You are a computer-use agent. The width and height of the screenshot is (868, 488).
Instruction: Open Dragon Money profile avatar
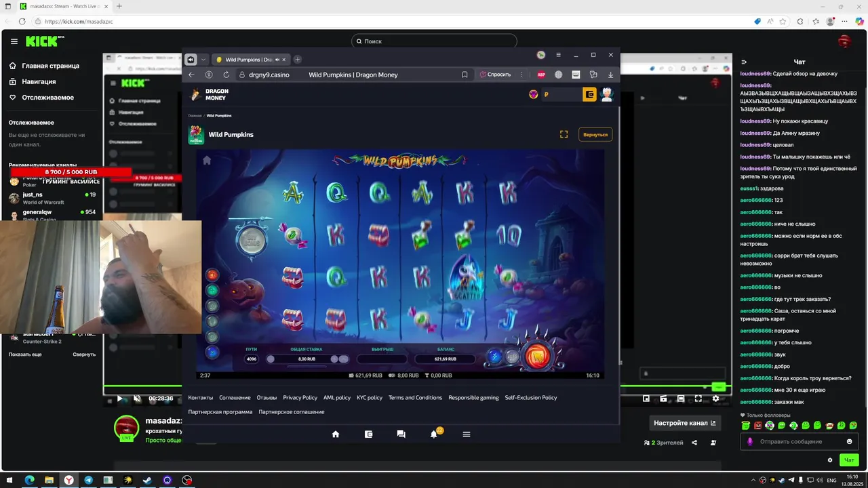pos(607,95)
